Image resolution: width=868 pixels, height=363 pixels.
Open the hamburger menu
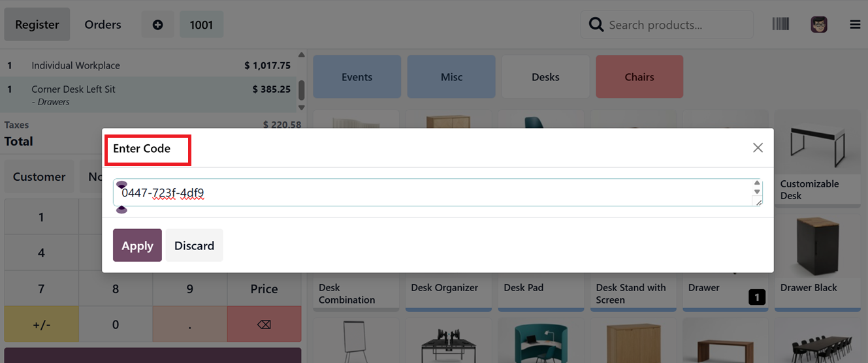pos(855,25)
